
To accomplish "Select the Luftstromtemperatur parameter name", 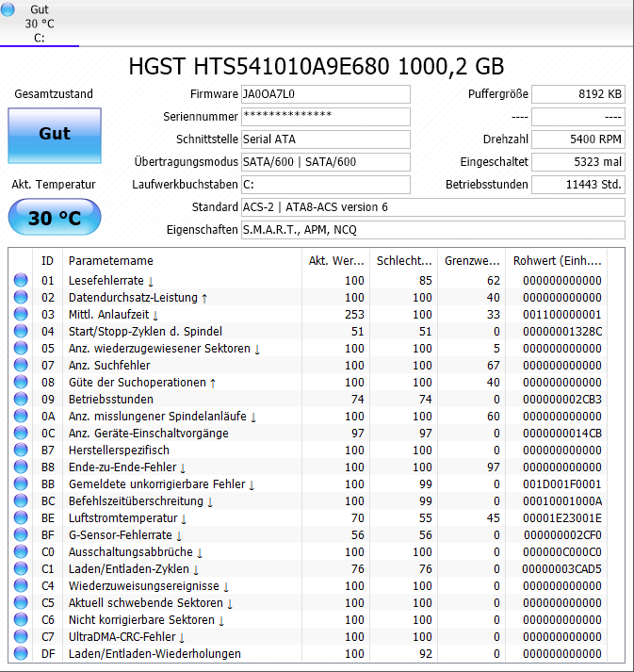I will point(123,518).
